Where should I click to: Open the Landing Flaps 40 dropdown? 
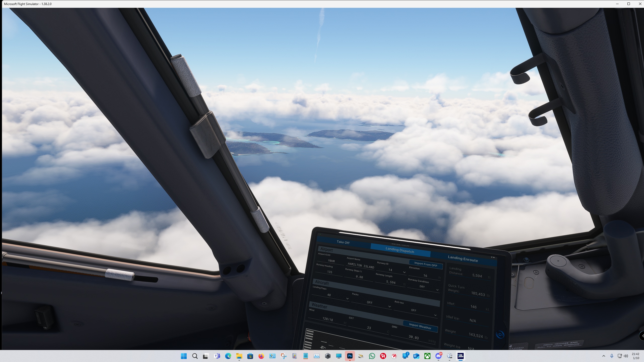(x=331, y=295)
